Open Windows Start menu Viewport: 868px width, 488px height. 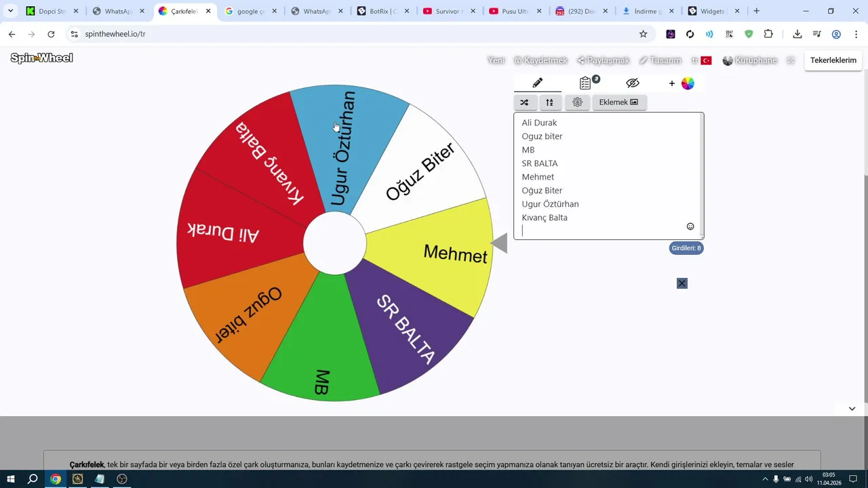coord(11,479)
